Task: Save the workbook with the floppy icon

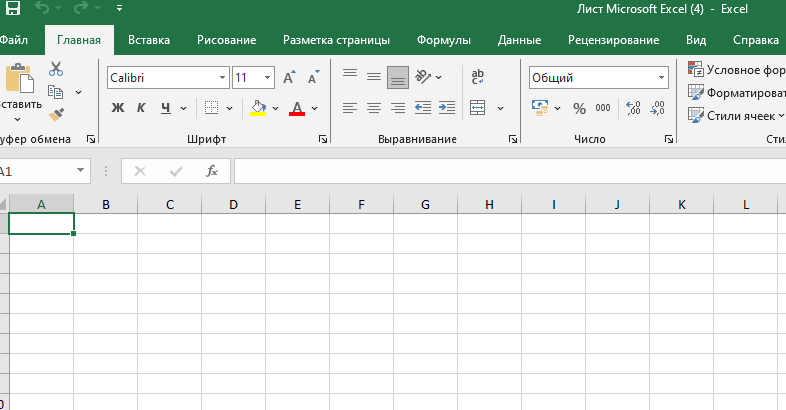Action: click(x=13, y=8)
